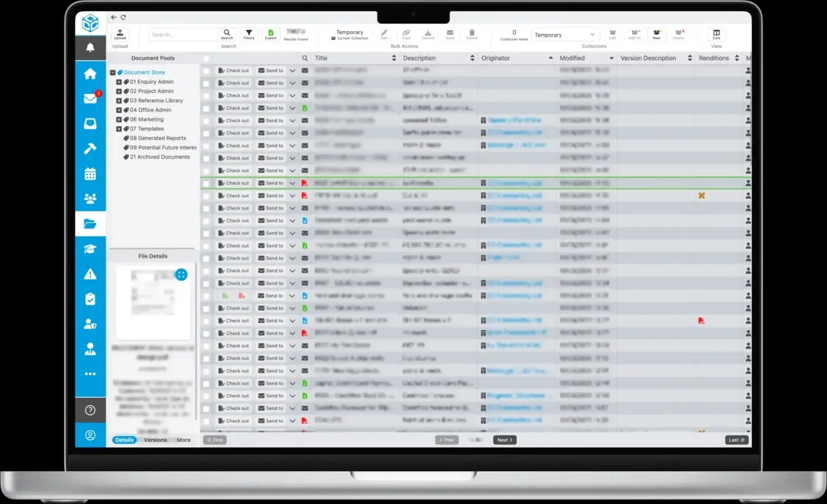Click in the Search input field
The height and width of the screenshot is (504, 827).
tap(184, 35)
